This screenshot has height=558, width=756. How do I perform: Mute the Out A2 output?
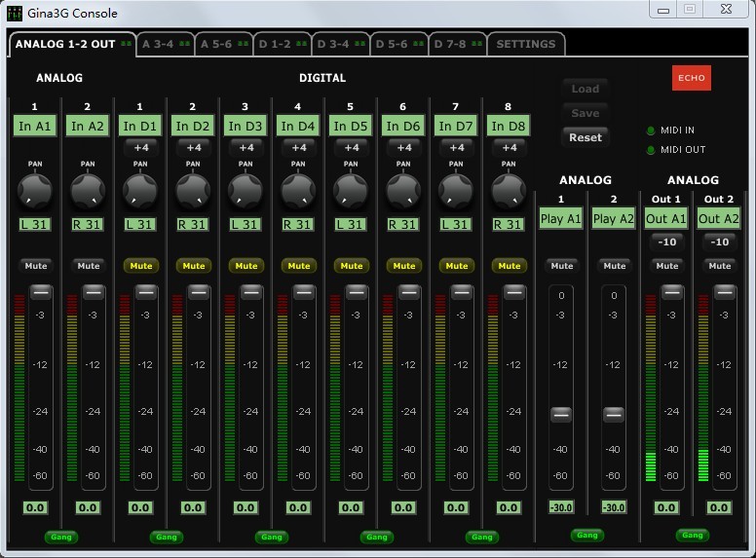[x=719, y=266]
